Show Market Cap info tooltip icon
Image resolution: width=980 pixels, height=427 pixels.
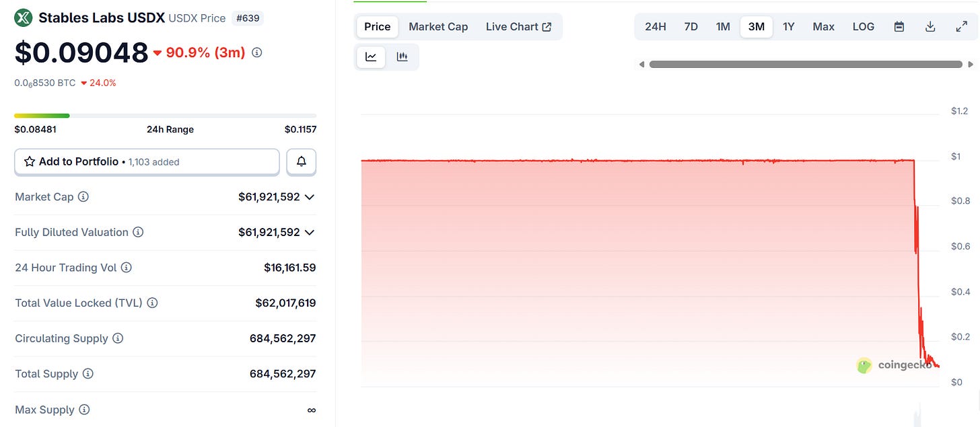pyautogui.click(x=83, y=197)
